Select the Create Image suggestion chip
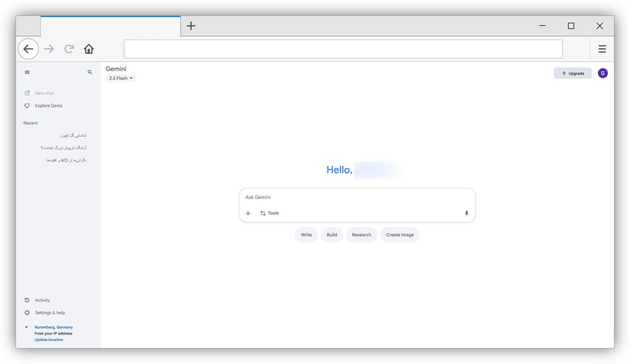This screenshot has height=364, width=630. (x=400, y=235)
